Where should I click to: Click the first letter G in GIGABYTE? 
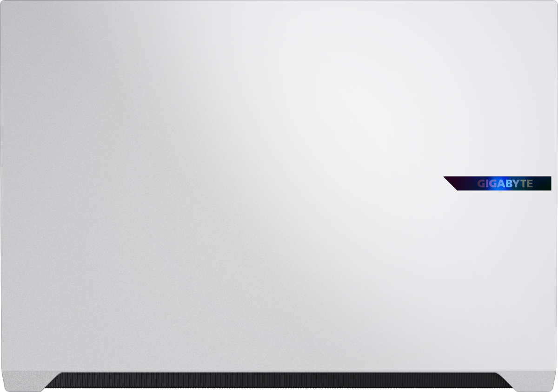480,184
